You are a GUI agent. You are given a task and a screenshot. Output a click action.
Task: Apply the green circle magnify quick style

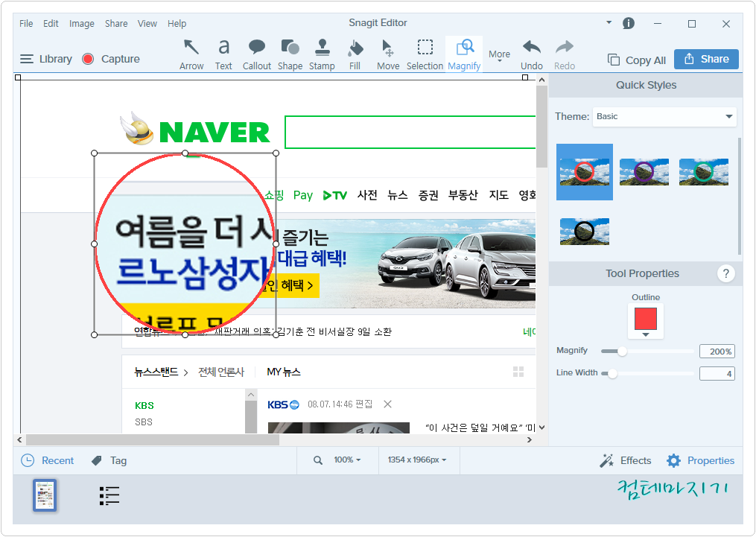[703, 171]
